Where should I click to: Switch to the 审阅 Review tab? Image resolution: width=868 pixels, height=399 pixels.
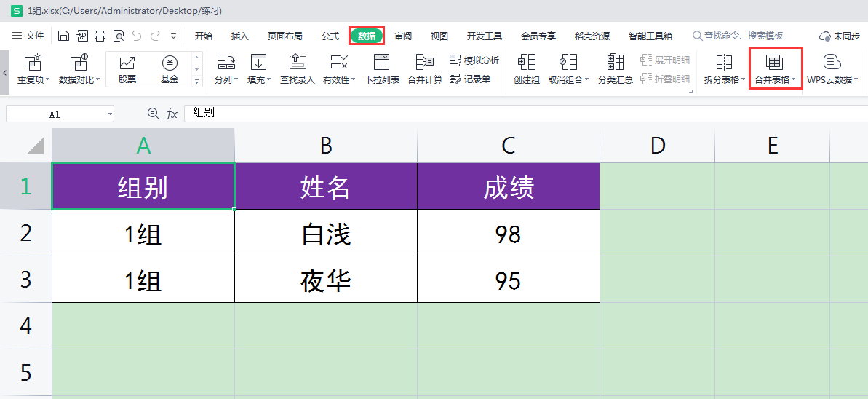pos(403,36)
